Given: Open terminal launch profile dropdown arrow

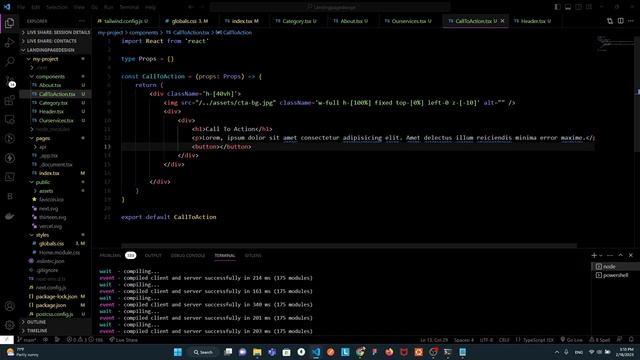Looking at the screenshot, I should (x=601, y=256).
